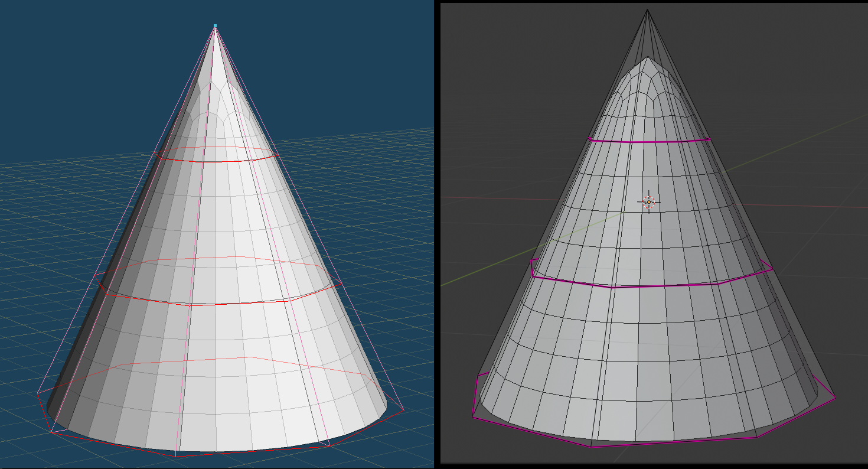868x469 pixels.
Task: Select the middle magenta edge loop on right cone
Action: pos(652,286)
